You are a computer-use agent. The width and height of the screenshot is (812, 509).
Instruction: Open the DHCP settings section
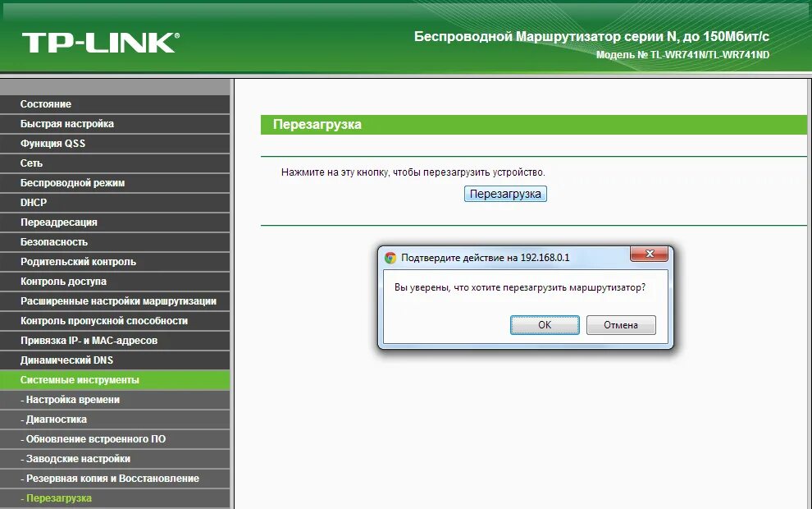34,203
